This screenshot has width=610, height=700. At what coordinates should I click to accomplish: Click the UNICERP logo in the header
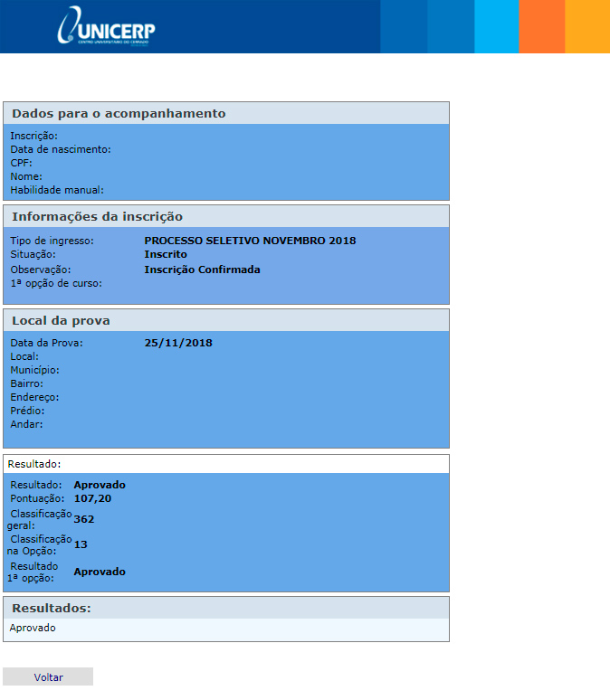(x=105, y=26)
